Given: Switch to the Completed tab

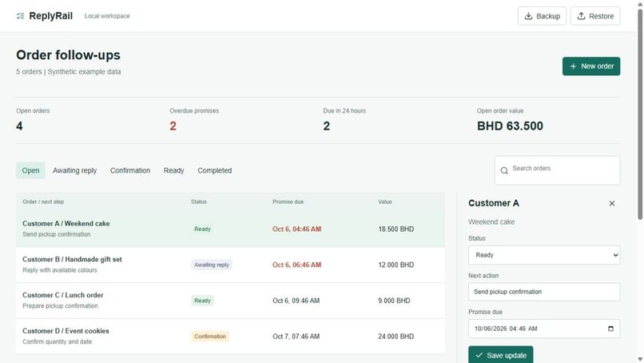Looking at the screenshot, I should coord(214,170).
